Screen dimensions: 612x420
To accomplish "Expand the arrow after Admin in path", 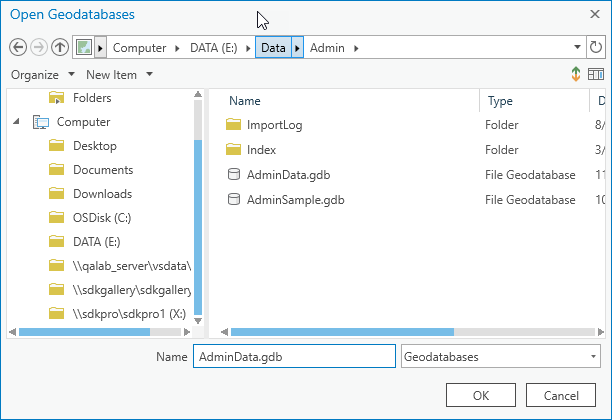I will pyautogui.click(x=356, y=48).
